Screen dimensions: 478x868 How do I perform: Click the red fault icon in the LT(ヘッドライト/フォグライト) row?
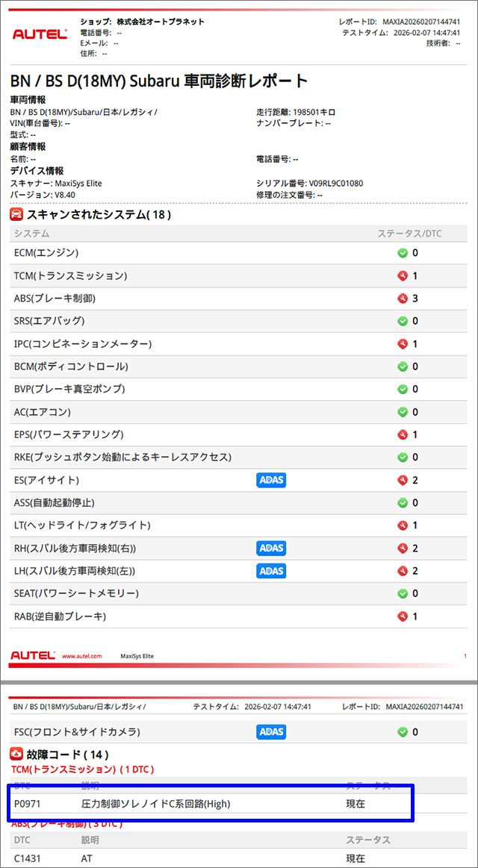click(403, 525)
